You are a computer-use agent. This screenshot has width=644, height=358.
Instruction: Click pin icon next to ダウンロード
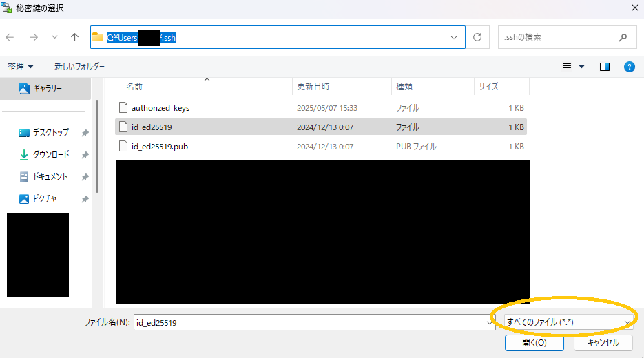85,155
